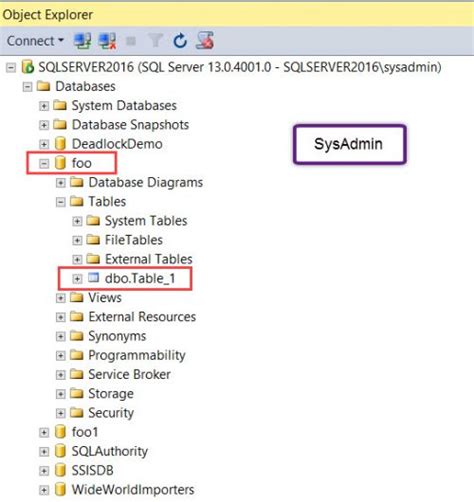Screen dimensions: 474x502
Task: Click the SQLAuthority database cylinder icon
Action: 60,451
